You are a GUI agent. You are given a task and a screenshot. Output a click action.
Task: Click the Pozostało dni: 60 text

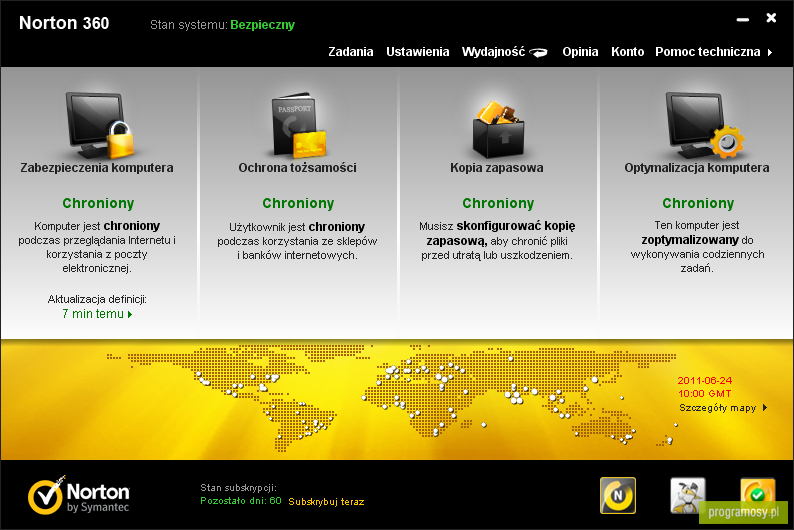(x=241, y=501)
